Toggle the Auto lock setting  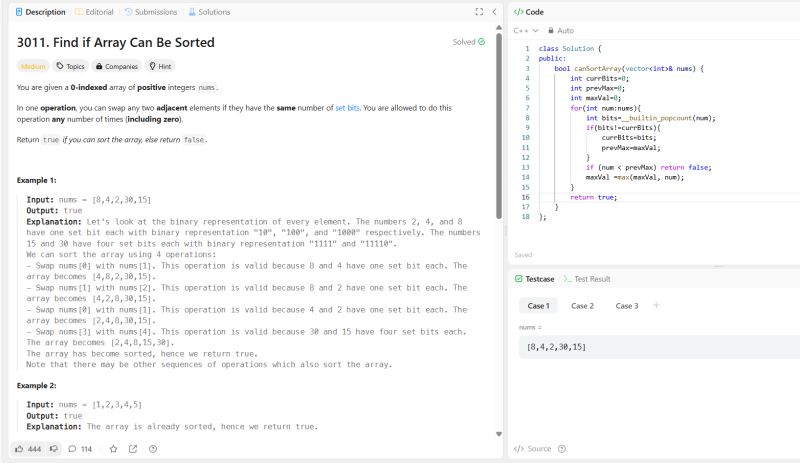[560, 31]
